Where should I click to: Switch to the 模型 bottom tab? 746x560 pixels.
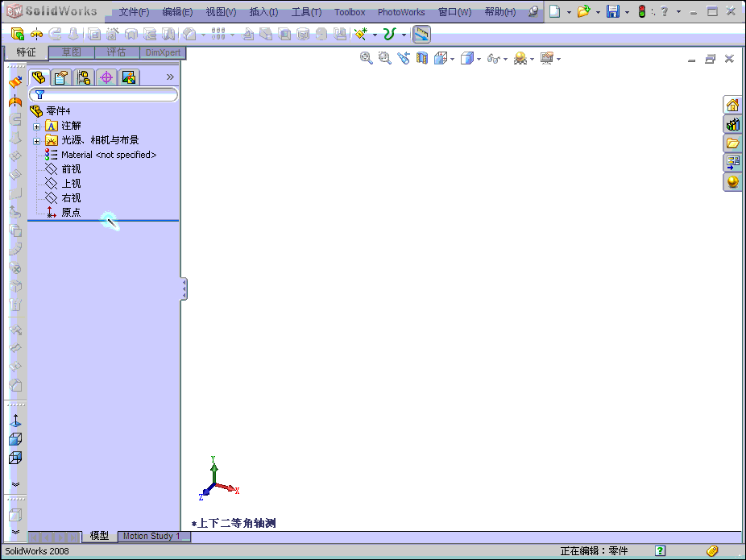tap(99, 536)
